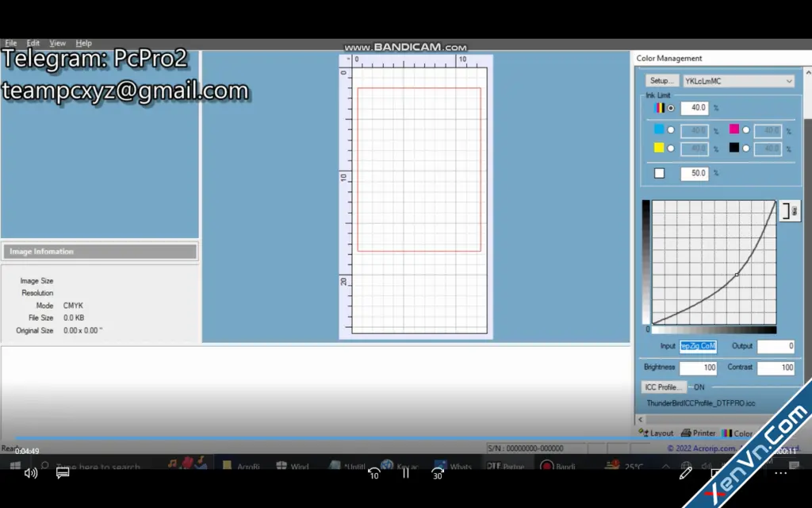
Task: Click the yellow ink color swatch
Action: click(659, 148)
